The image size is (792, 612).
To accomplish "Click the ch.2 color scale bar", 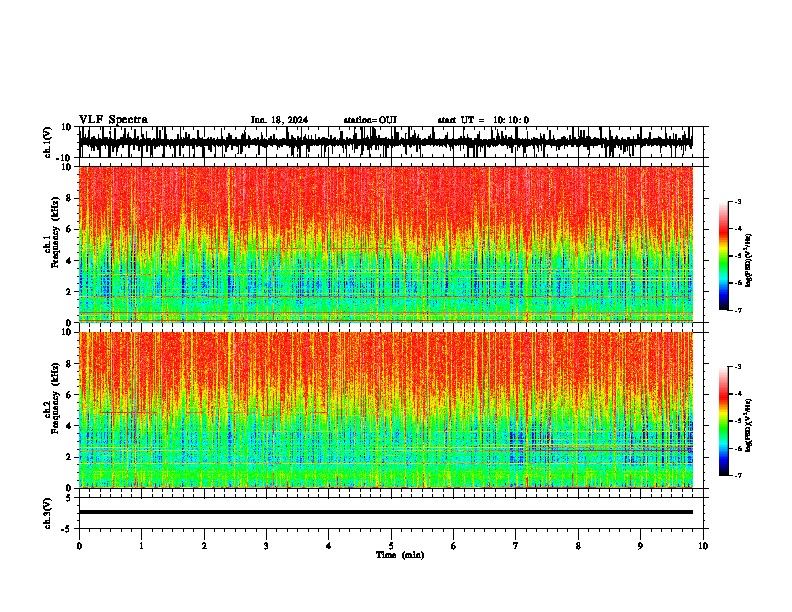I will tap(723, 421).
